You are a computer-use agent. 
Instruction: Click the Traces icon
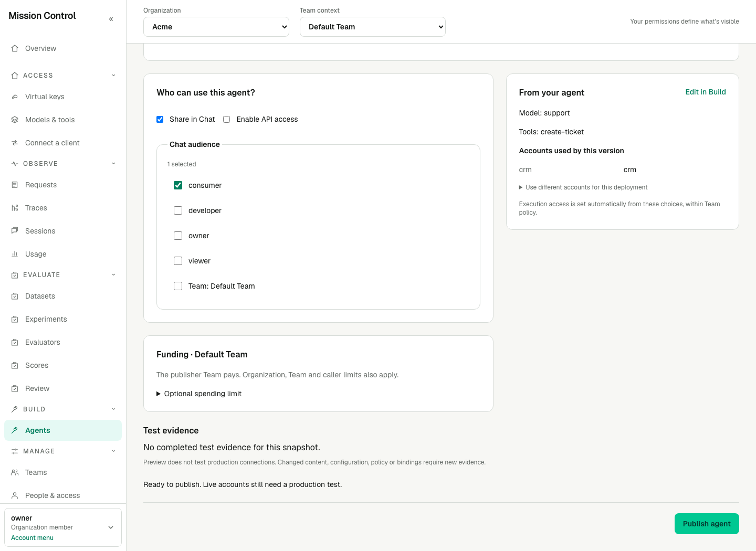[x=15, y=208]
